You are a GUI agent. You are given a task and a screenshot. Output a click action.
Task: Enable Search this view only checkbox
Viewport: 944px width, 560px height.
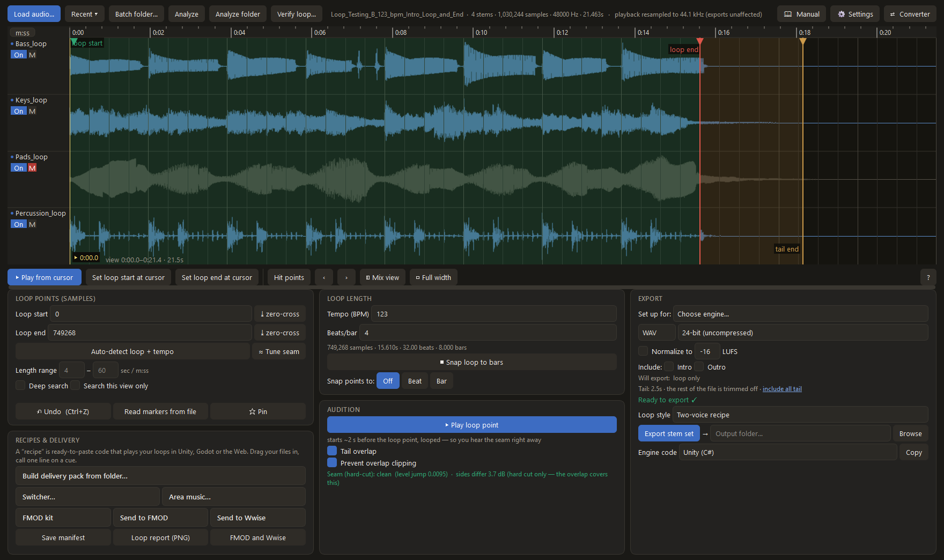pos(75,385)
